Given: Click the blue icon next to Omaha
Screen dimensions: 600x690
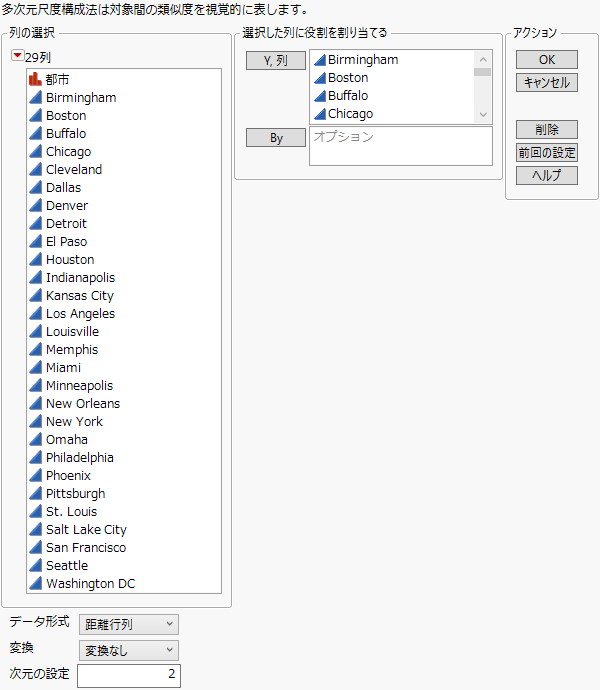Looking at the screenshot, I should click(x=35, y=440).
